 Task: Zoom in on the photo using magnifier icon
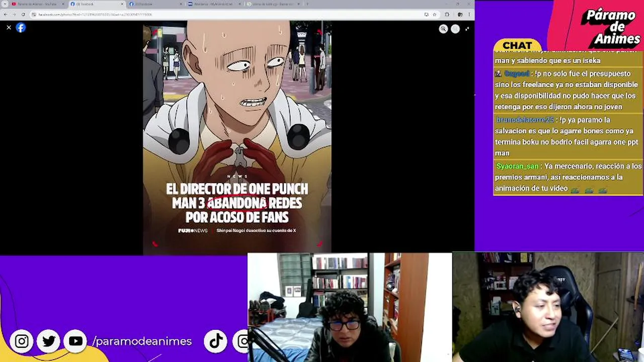(x=443, y=29)
